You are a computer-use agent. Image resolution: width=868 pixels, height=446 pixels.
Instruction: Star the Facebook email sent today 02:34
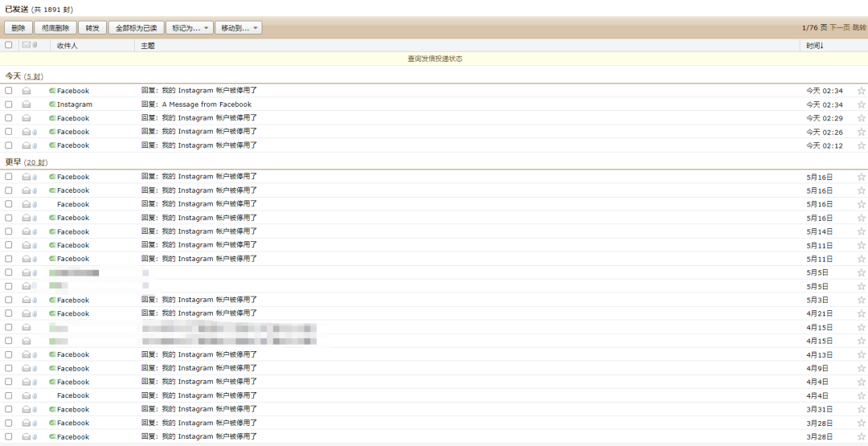862,91
